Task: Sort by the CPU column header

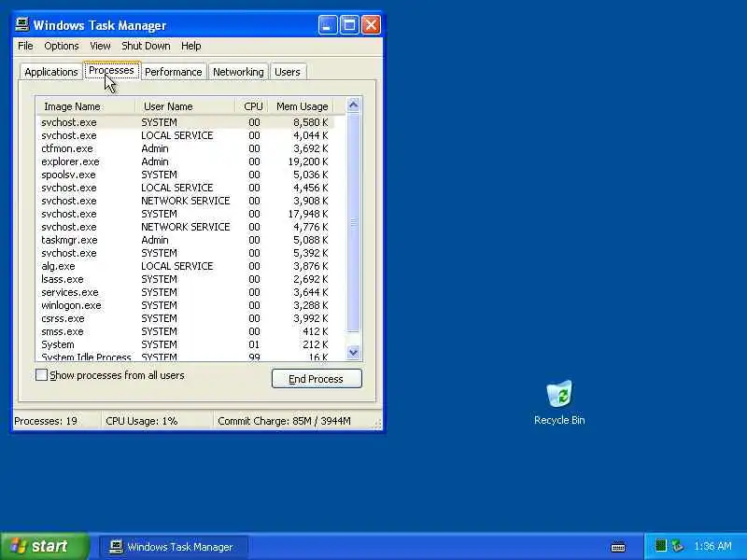Action: pos(252,106)
